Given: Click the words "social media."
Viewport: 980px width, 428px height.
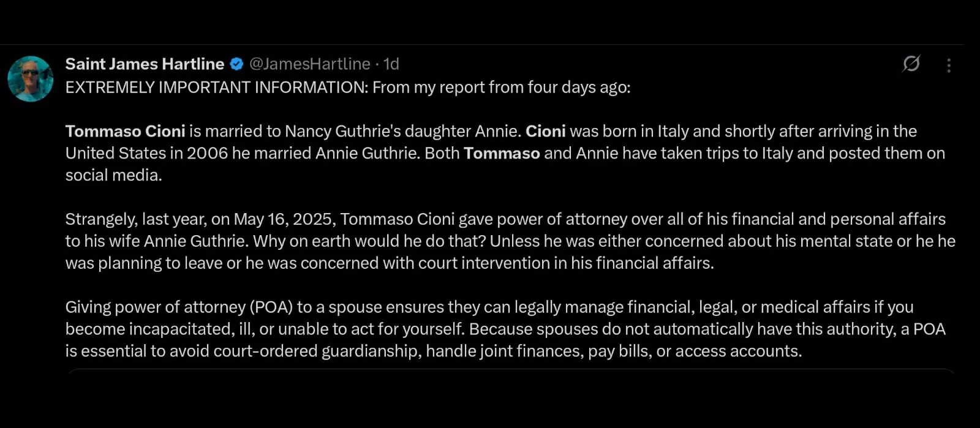Looking at the screenshot, I should 114,176.
